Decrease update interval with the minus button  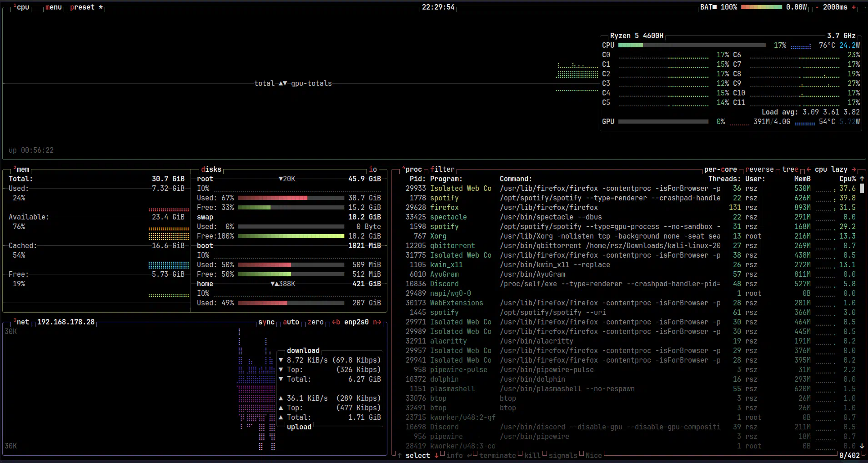click(817, 7)
